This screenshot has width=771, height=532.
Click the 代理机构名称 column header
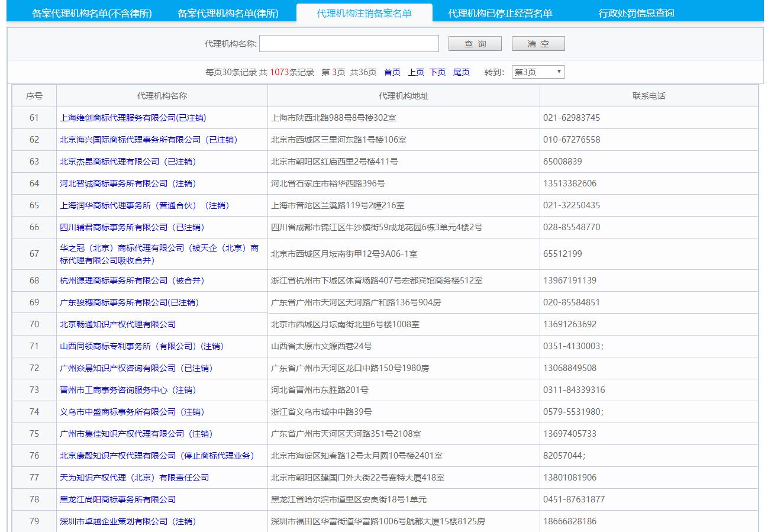pyautogui.click(x=162, y=96)
